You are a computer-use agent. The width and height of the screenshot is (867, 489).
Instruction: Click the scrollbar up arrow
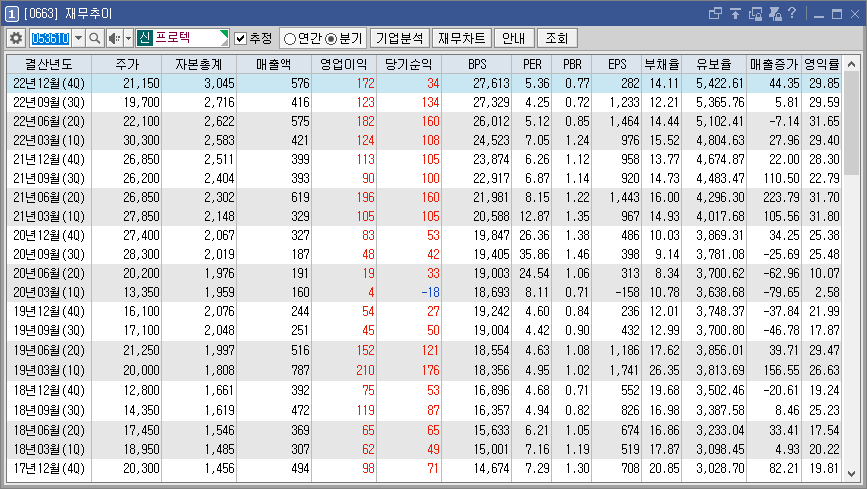852,64
